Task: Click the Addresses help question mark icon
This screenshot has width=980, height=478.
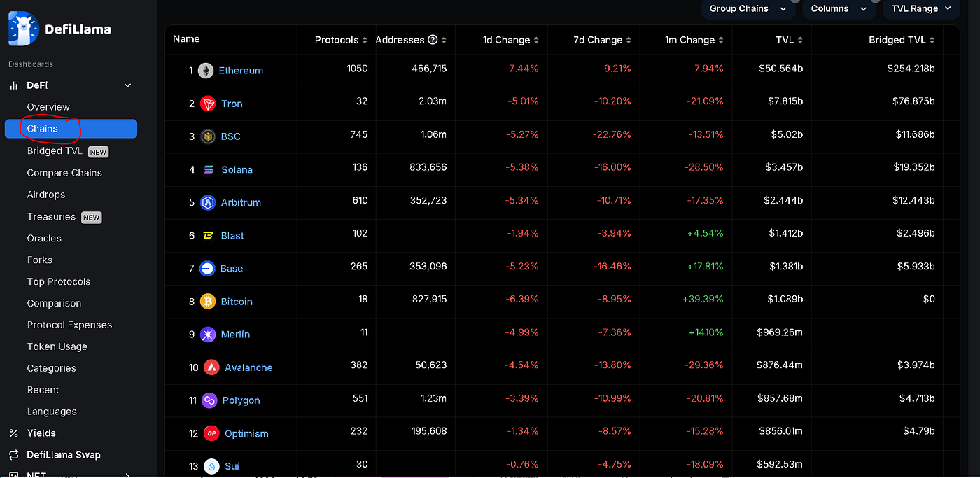Action: 433,40
